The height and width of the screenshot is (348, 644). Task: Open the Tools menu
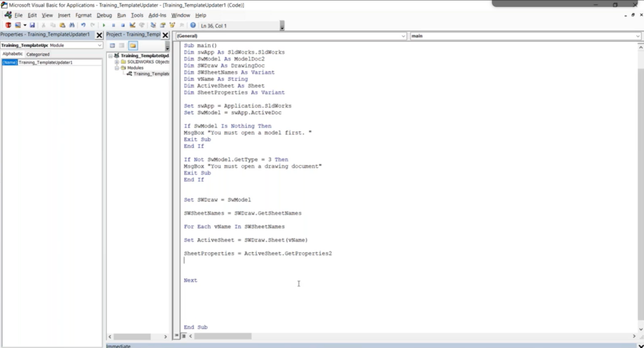[137, 15]
